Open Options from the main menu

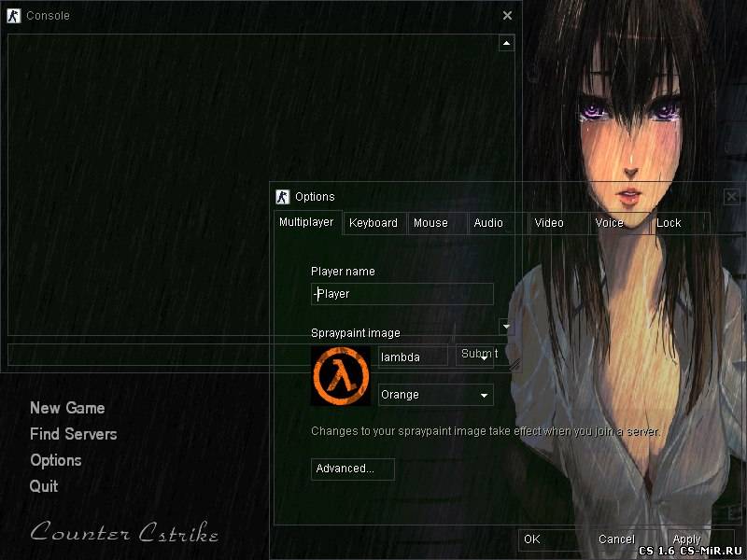coord(56,460)
